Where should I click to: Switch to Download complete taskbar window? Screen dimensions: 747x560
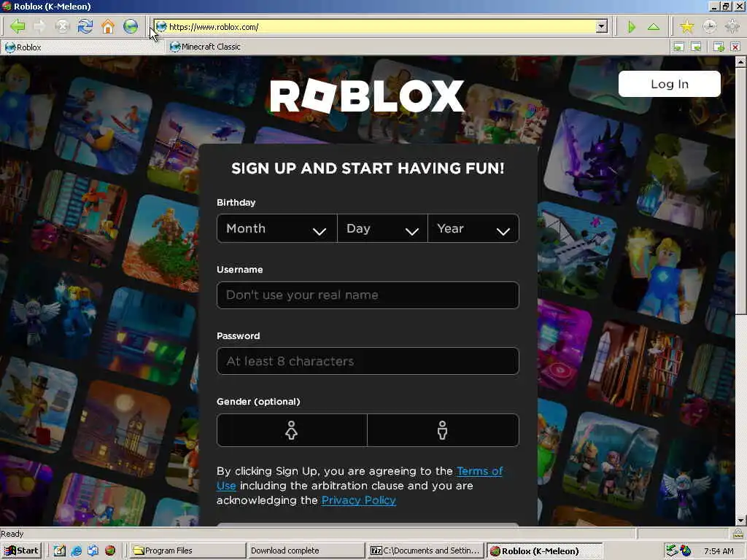pos(306,551)
